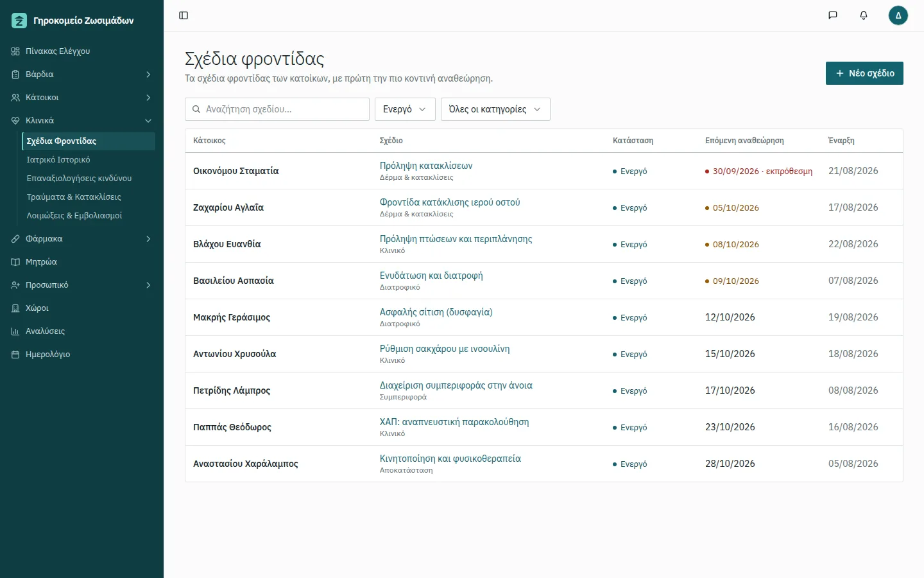Viewport: 924px width, 578px height.
Task: Click resident name Βλάχου Ευανθία
Action: (x=227, y=244)
